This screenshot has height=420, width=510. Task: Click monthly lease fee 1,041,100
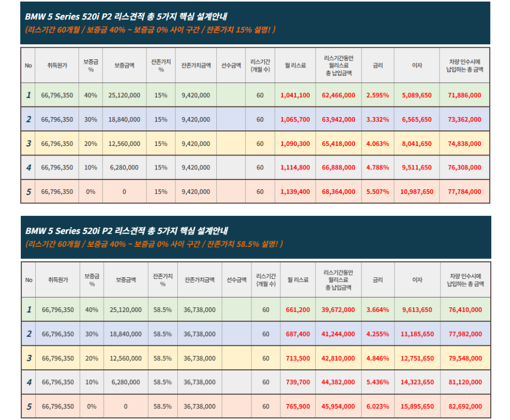pyautogui.click(x=295, y=95)
